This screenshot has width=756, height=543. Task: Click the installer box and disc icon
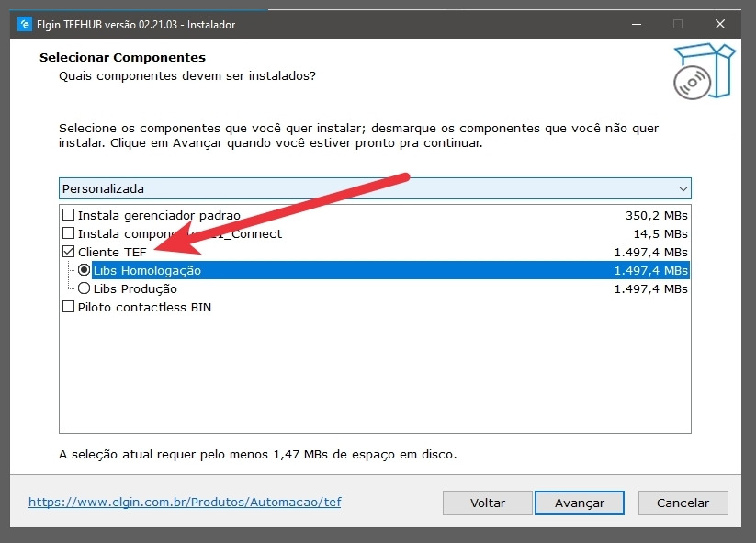pyautogui.click(x=704, y=72)
